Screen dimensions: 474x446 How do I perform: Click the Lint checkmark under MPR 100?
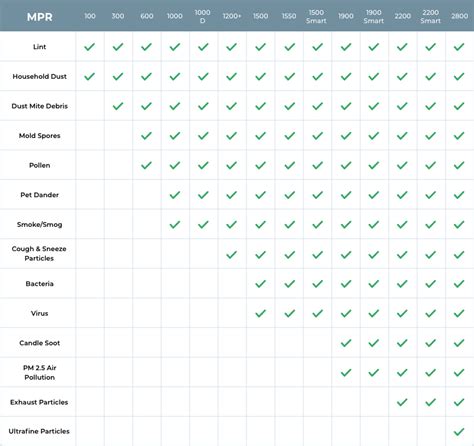click(x=89, y=47)
